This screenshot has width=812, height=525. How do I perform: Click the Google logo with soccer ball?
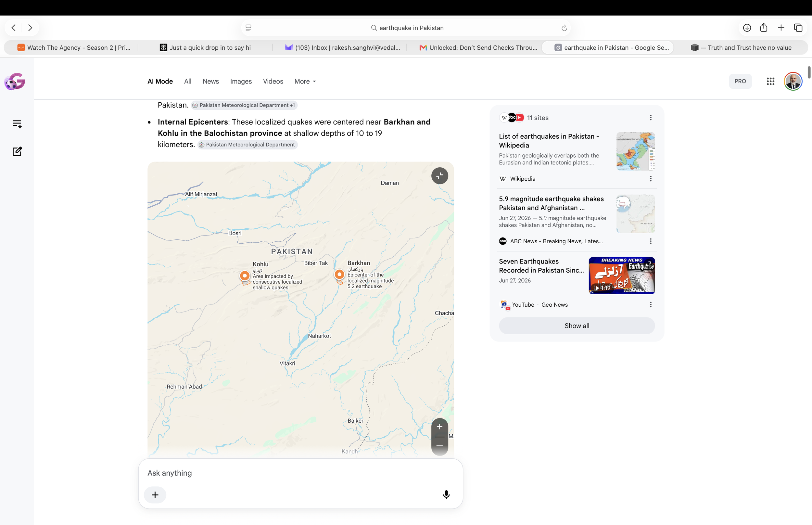coord(15,81)
